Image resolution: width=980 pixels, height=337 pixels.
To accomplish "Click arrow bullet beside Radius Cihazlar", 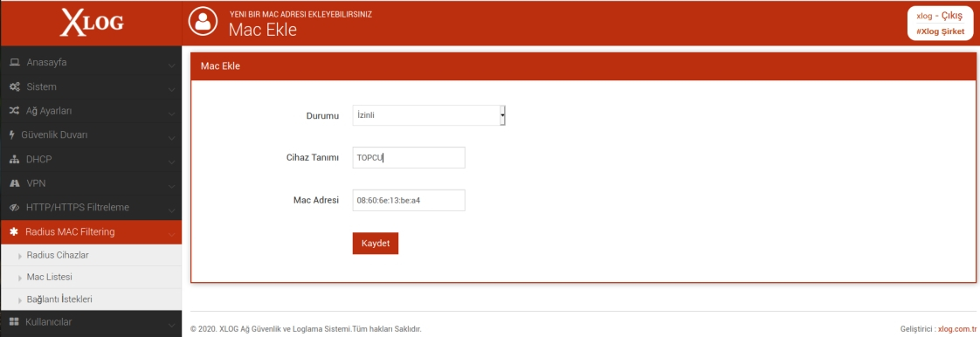I will pos(21,256).
